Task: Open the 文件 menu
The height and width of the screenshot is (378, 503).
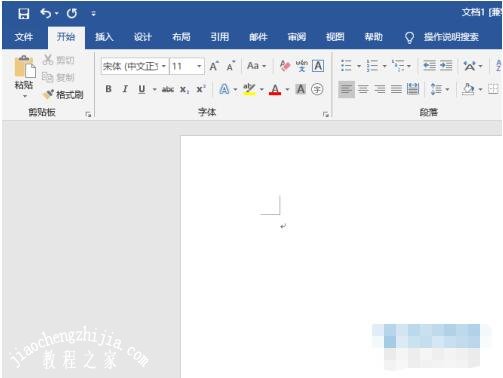Action: pyautogui.click(x=24, y=37)
